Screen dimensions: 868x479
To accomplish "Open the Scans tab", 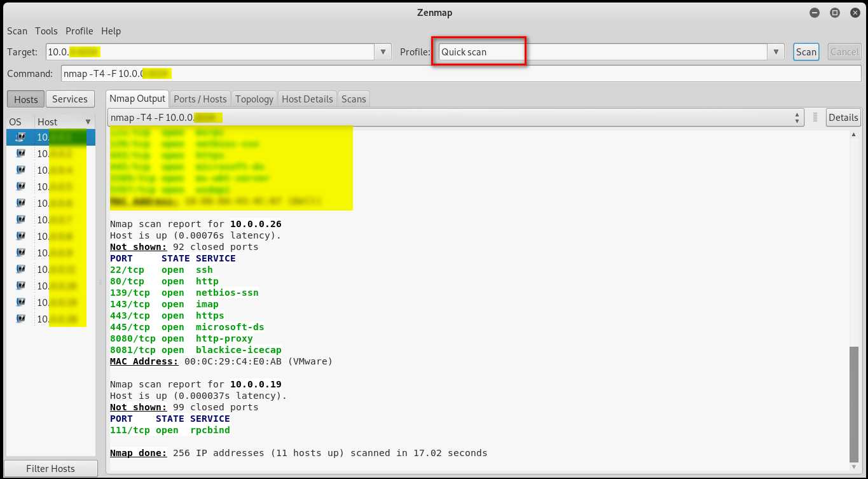I will pos(354,99).
